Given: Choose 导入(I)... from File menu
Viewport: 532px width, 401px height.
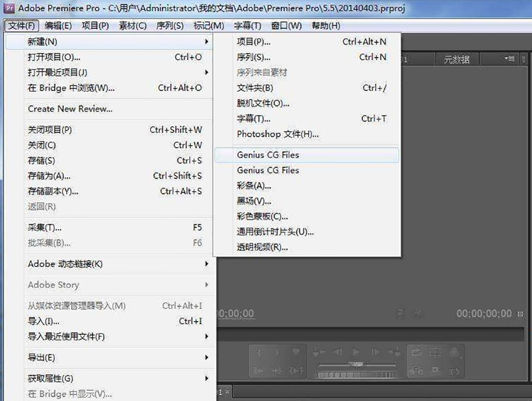Looking at the screenshot, I should [x=109, y=321].
